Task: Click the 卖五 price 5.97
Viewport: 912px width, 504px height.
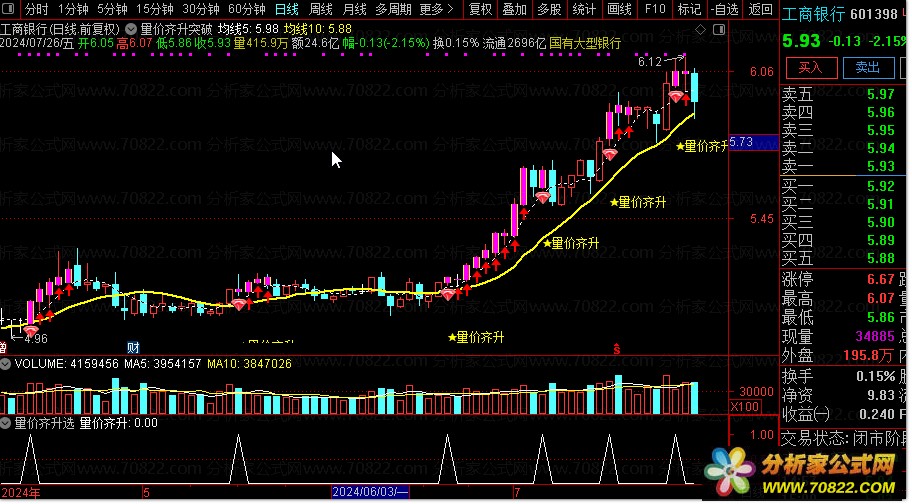Action: pyautogui.click(x=881, y=94)
